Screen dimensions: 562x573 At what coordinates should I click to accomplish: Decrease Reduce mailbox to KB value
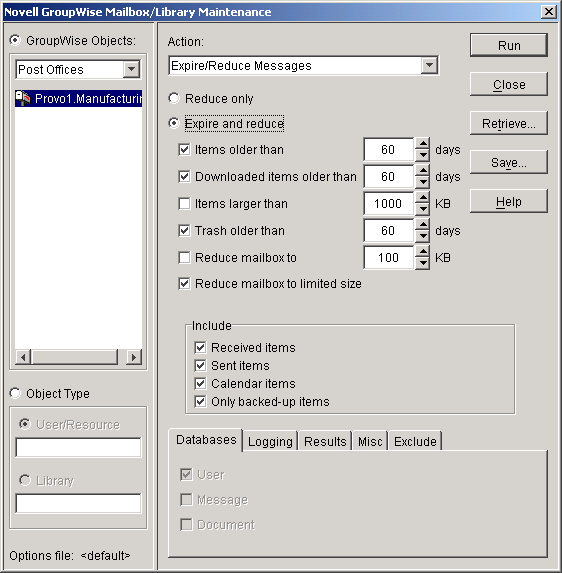click(x=422, y=263)
